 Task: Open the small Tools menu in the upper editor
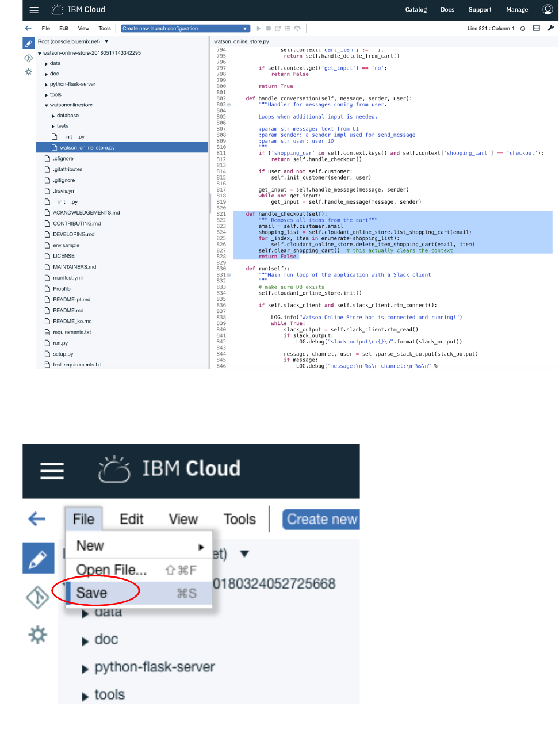(105, 28)
